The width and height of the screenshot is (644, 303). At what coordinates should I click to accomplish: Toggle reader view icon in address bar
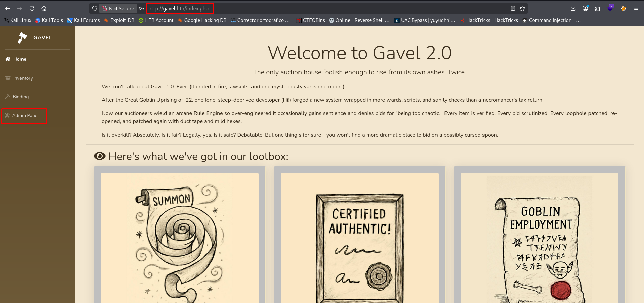[513, 8]
